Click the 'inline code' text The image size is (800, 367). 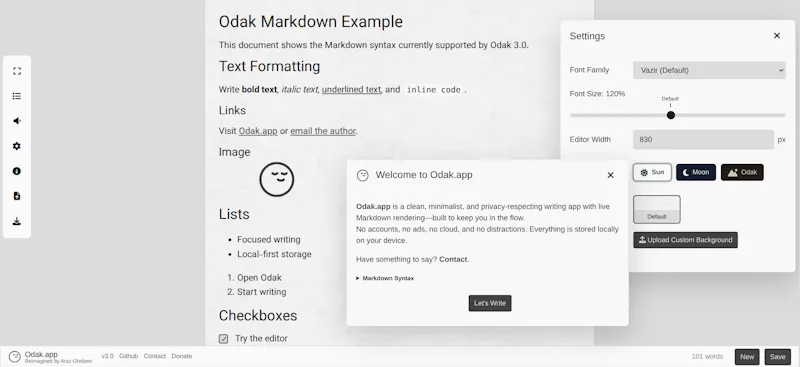(434, 90)
